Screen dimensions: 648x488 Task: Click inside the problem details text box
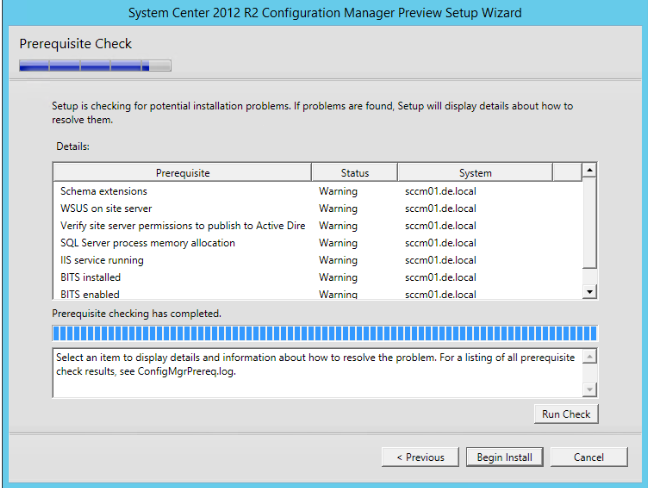pyautogui.click(x=315, y=372)
